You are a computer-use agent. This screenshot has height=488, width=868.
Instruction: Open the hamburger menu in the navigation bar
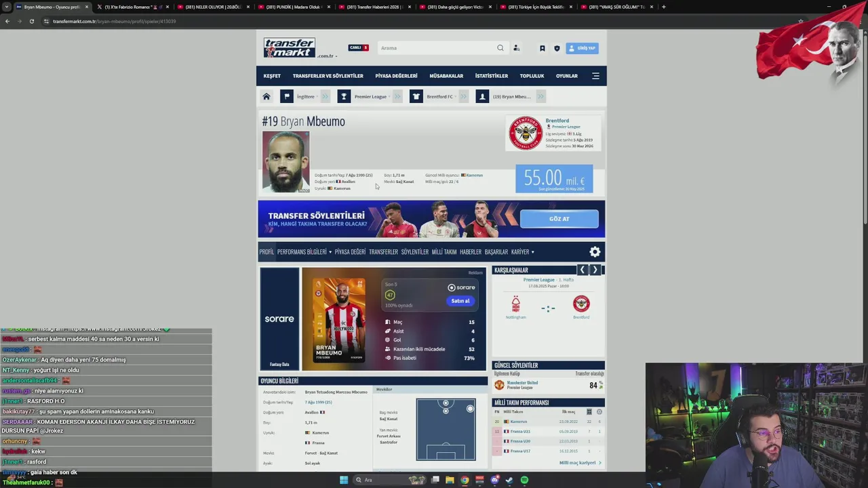point(595,76)
